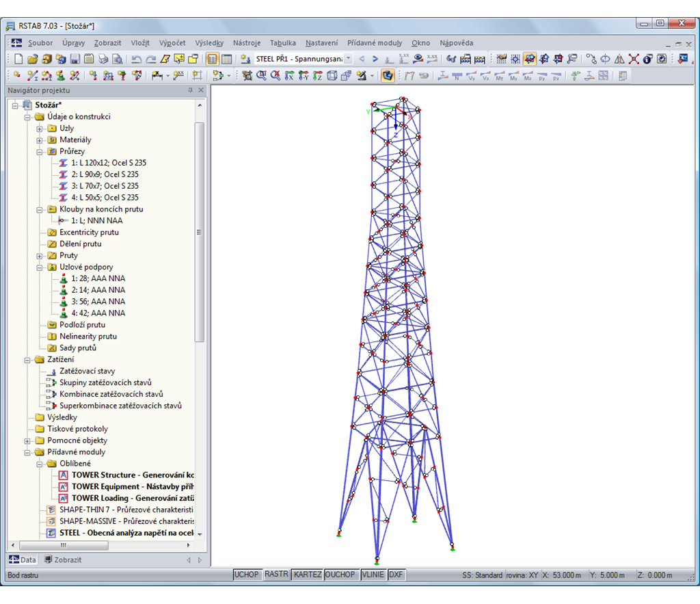The image size is (700, 604).
Task: Toggle UCHOP snap mode
Action: click(247, 575)
